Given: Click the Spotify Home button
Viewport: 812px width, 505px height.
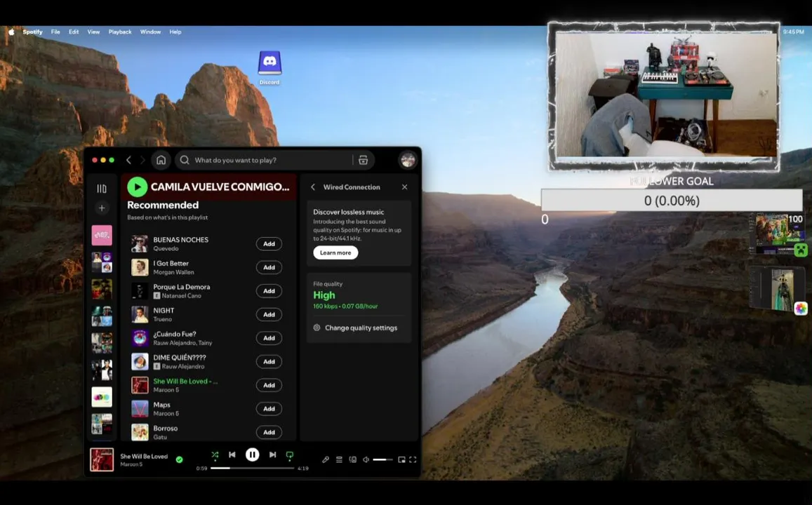Looking at the screenshot, I should point(161,160).
